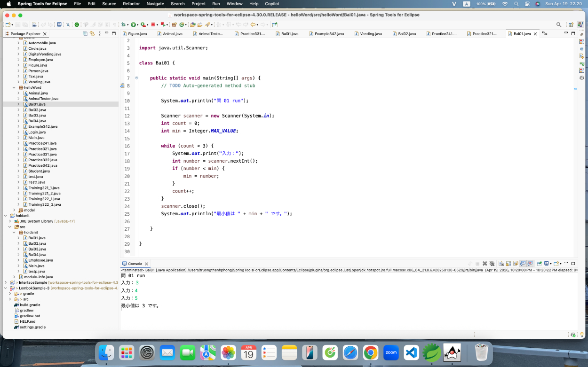
Task: Open Practice321.java in Package Explorer
Action: (42, 149)
